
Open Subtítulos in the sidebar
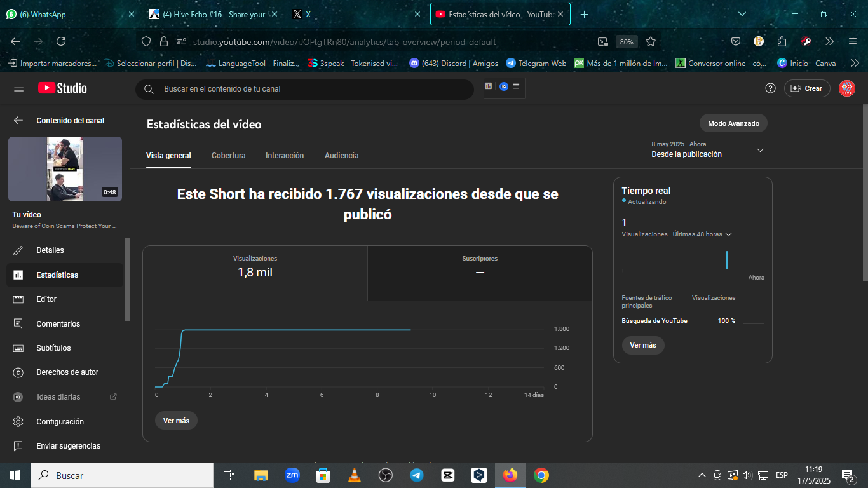[65, 348]
